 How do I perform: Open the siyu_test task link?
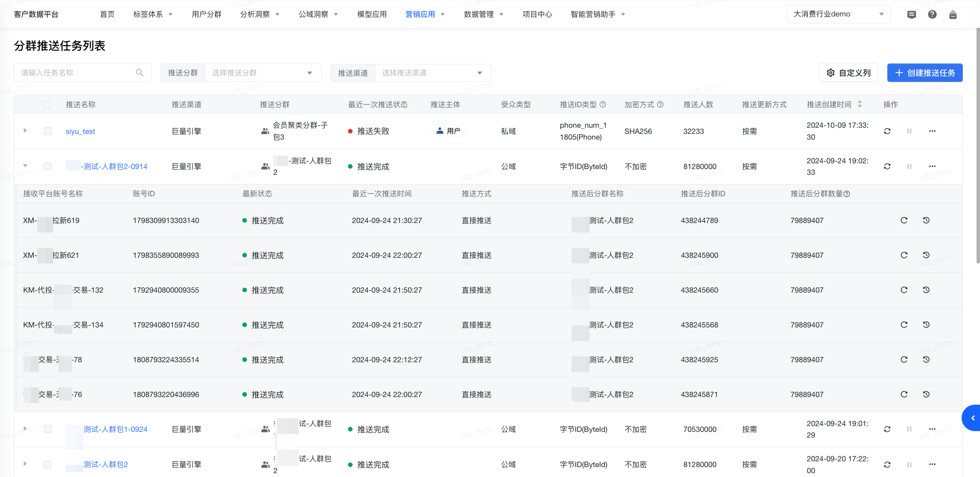[80, 131]
